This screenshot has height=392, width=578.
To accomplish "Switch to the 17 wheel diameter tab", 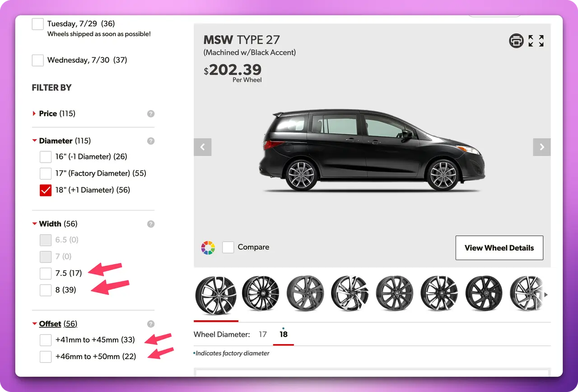I will click(x=263, y=335).
